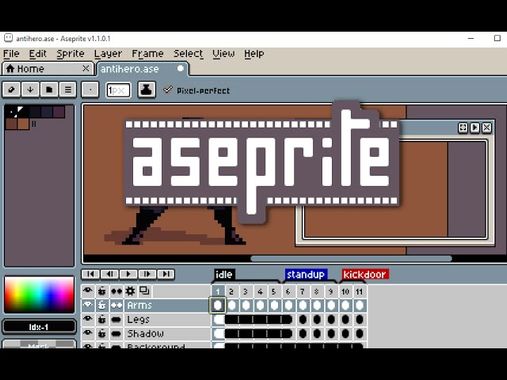The height and width of the screenshot is (380, 507).
Task: Hide the Shadow layer
Action: pos(88,333)
